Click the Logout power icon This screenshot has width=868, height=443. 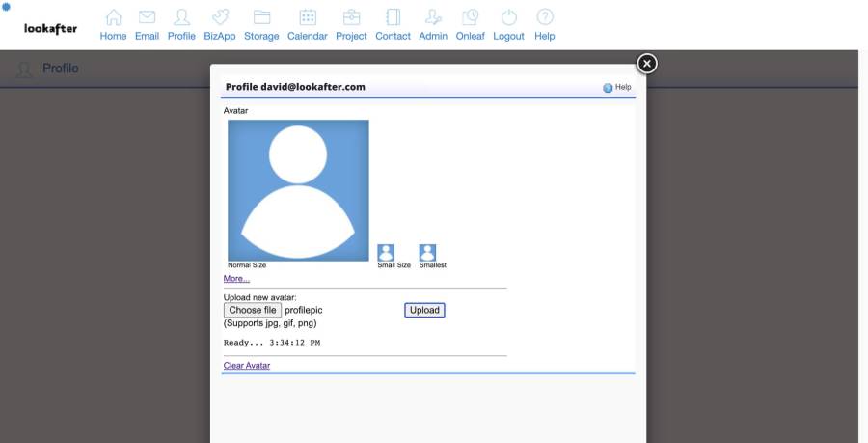[x=508, y=18]
